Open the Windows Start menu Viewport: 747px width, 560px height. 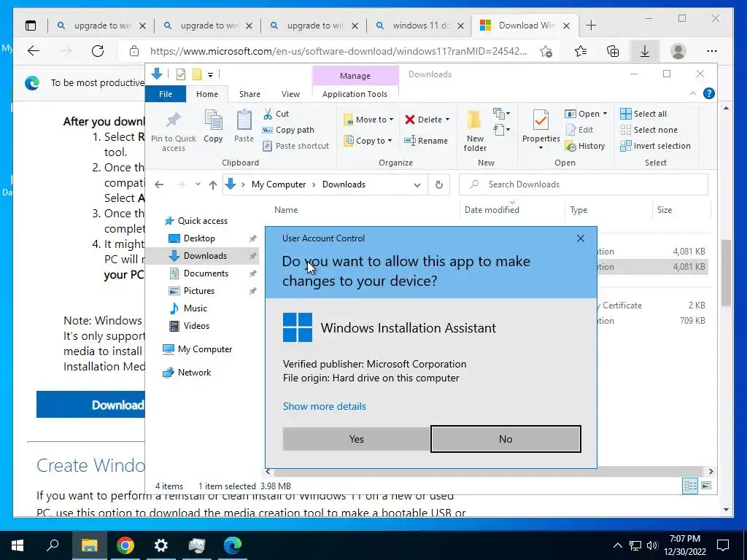point(18,545)
